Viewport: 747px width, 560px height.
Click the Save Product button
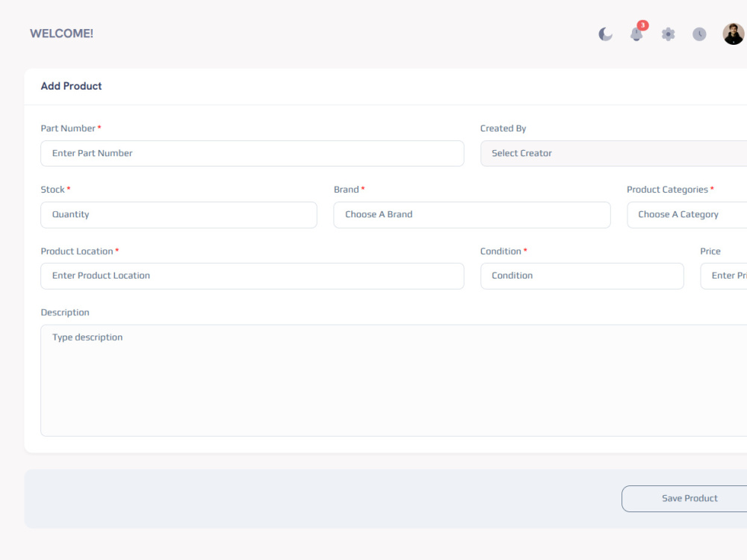pos(684,499)
